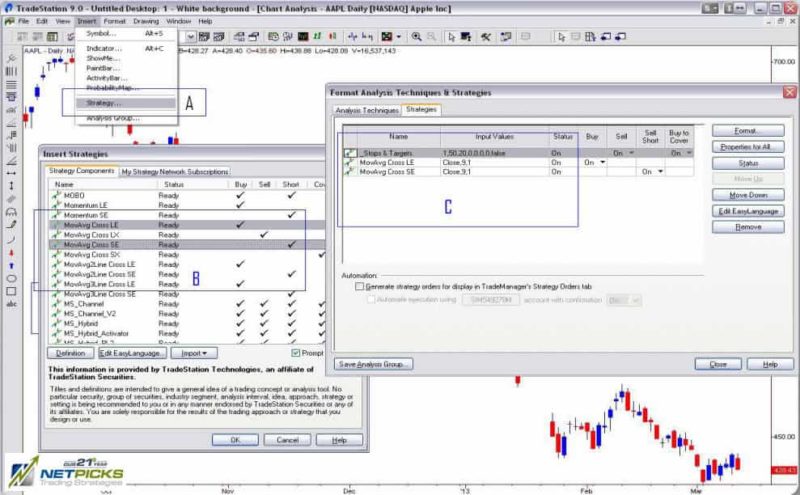This screenshot has width=800, height=495.
Task: Open the account number dropdown in Automation
Action: pos(490,300)
